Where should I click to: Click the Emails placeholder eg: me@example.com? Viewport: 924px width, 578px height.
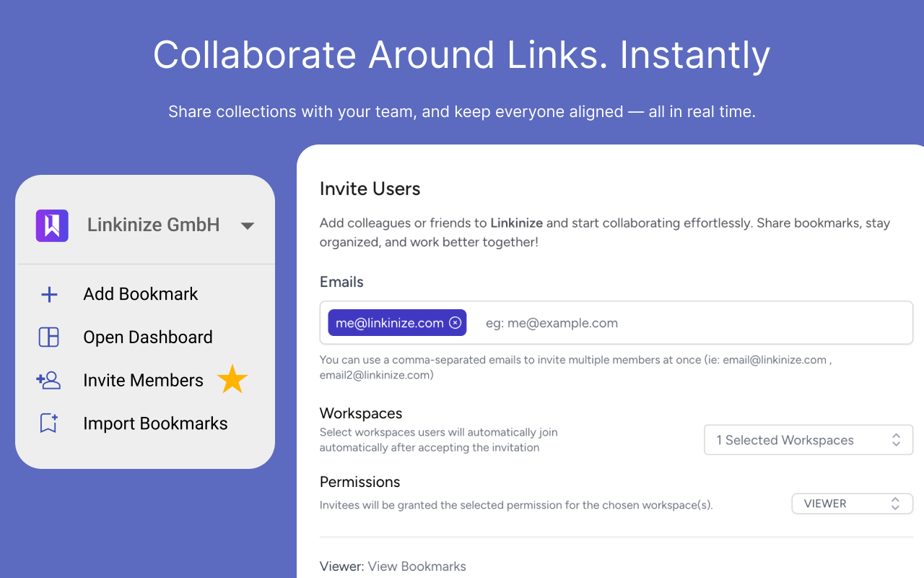552,323
